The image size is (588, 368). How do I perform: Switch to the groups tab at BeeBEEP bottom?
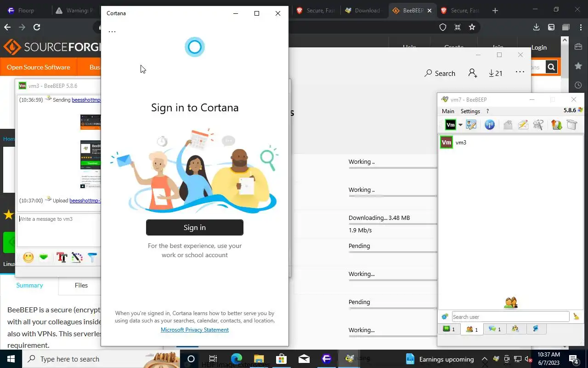tap(515, 329)
